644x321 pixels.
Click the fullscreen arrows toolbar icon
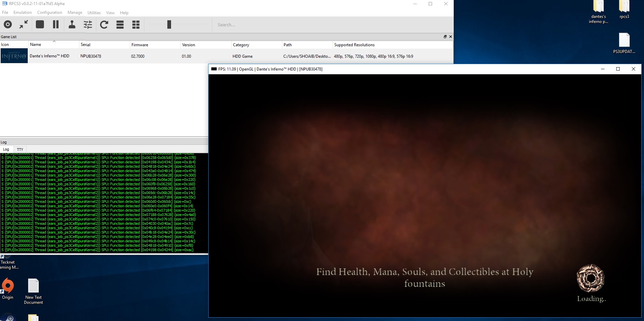point(24,25)
